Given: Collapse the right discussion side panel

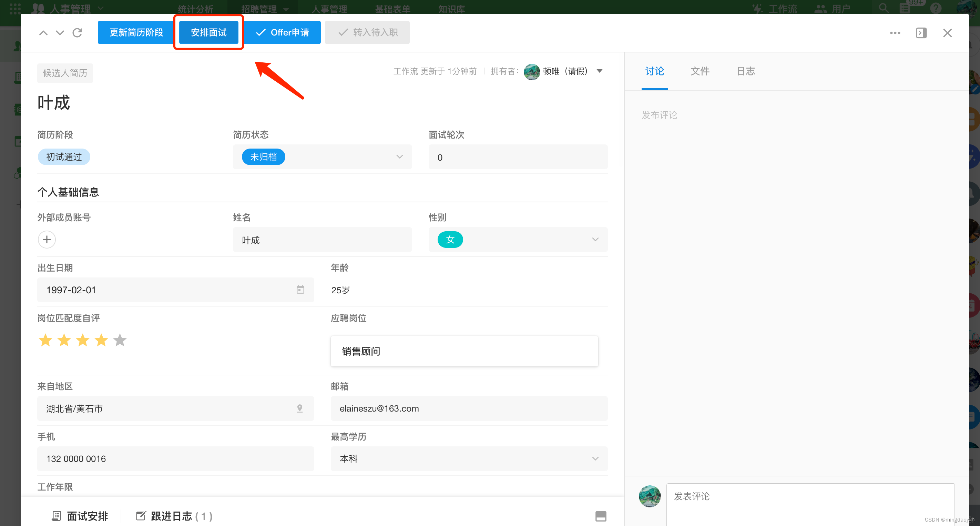Looking at the screenshot, I should [921, 33].
